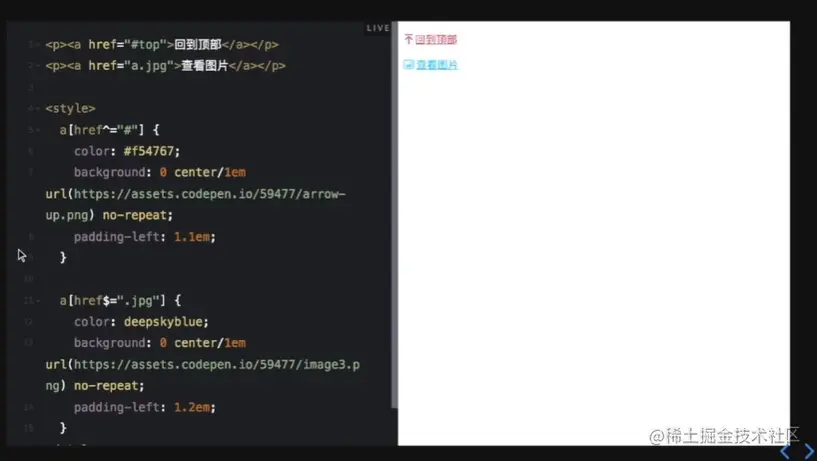Go to the previous slide arrow
This screenshot has height=461, width=817.
point(786,451)
